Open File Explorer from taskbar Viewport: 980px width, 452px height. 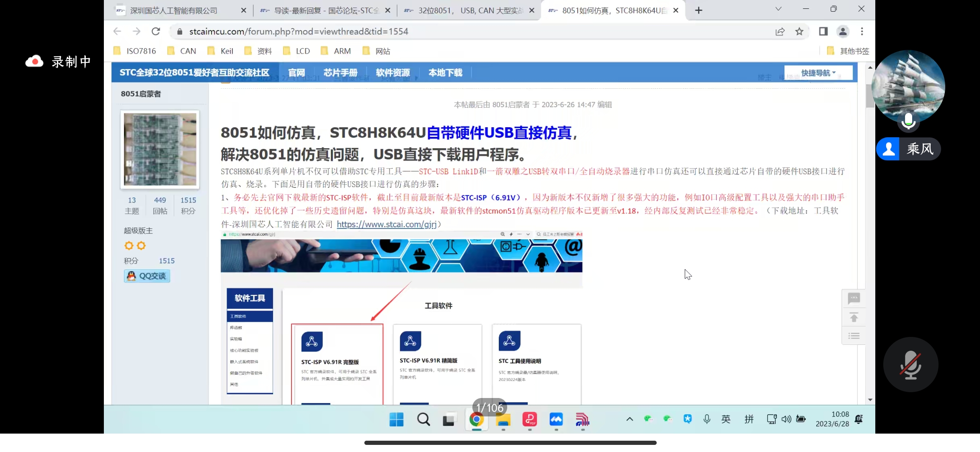503,419
